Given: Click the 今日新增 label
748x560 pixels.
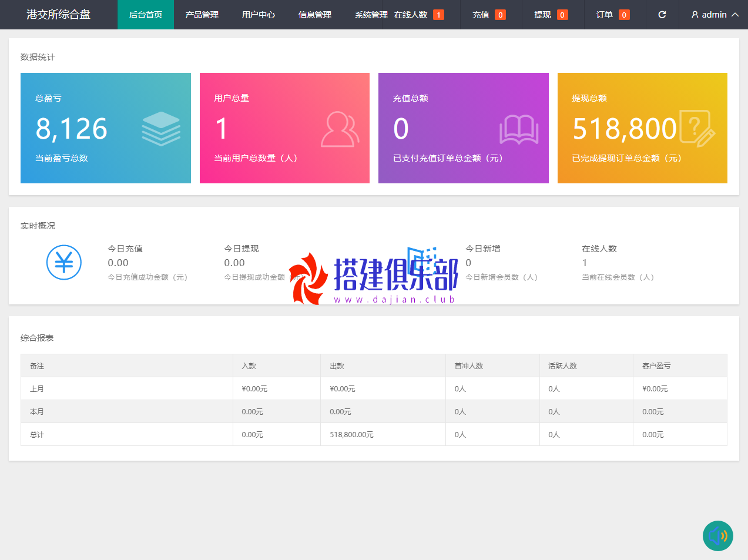Looking at the screenshot, I should tap(483, 249).
